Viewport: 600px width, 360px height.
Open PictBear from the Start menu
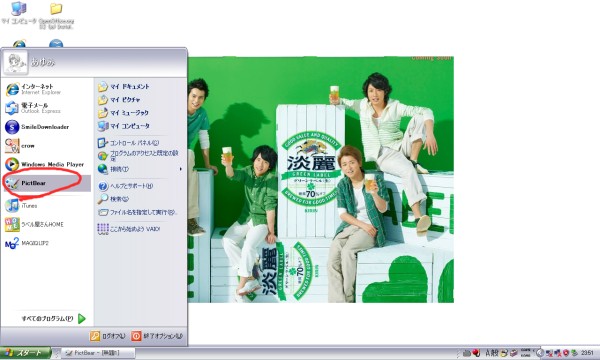47,183
